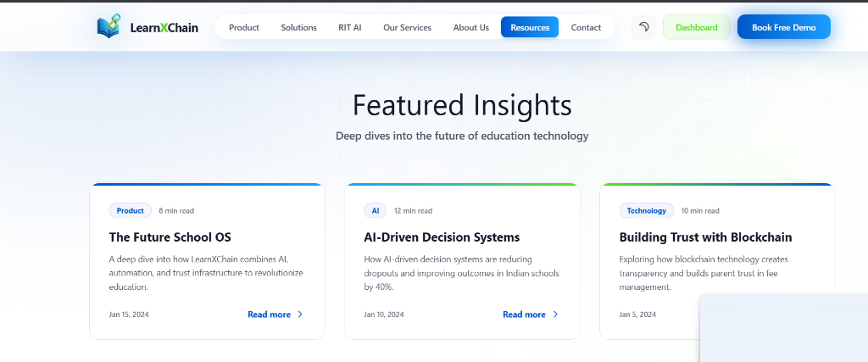The width and height of the screenshot is (868, 362).
Task: Click the '12 min read' label
Action: [x=413, y=210]
